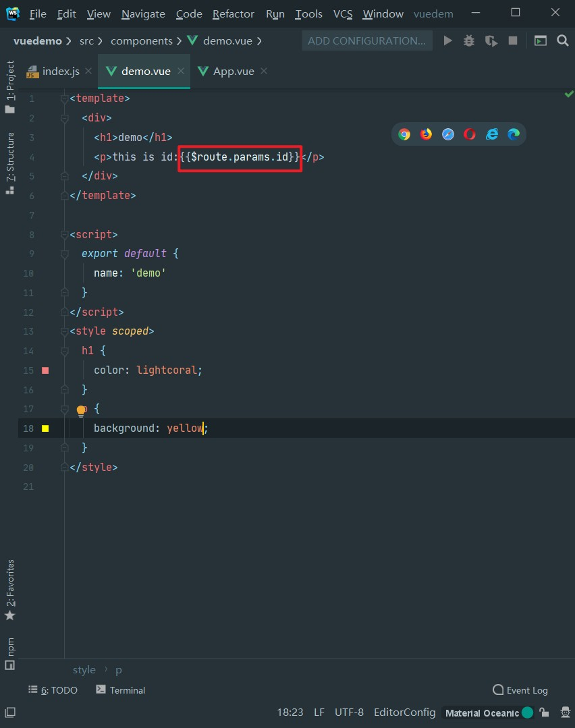Screen dimensions: 575x728
Task: Click the WebStorm logo icon
Action: pyautogui.click(x=13, y=13)
